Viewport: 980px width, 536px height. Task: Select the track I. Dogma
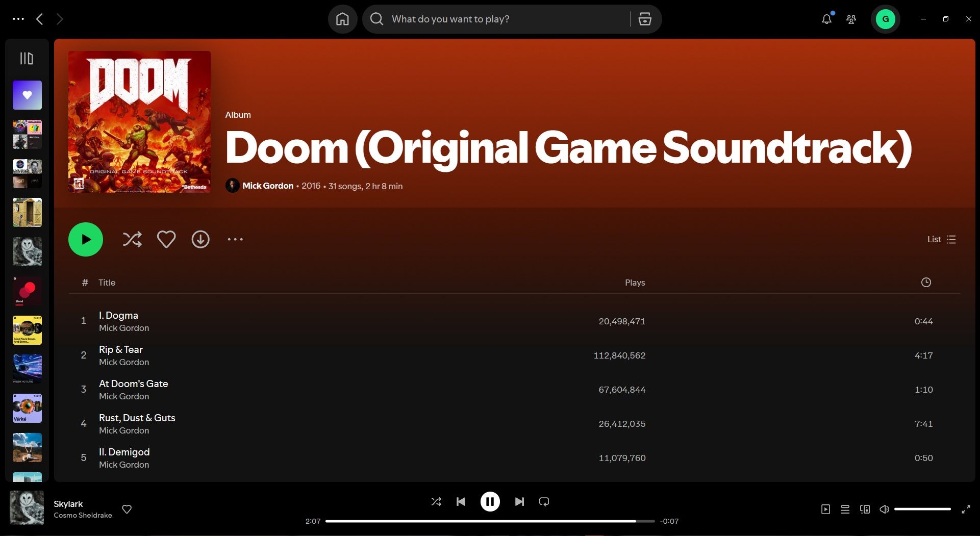(x=514, y=321)
